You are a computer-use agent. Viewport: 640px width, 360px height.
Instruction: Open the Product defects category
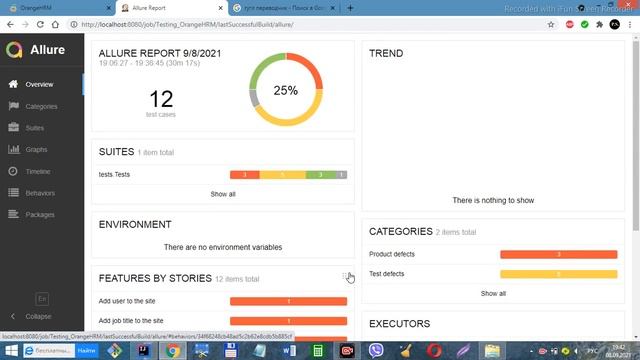tap(493, 254)
